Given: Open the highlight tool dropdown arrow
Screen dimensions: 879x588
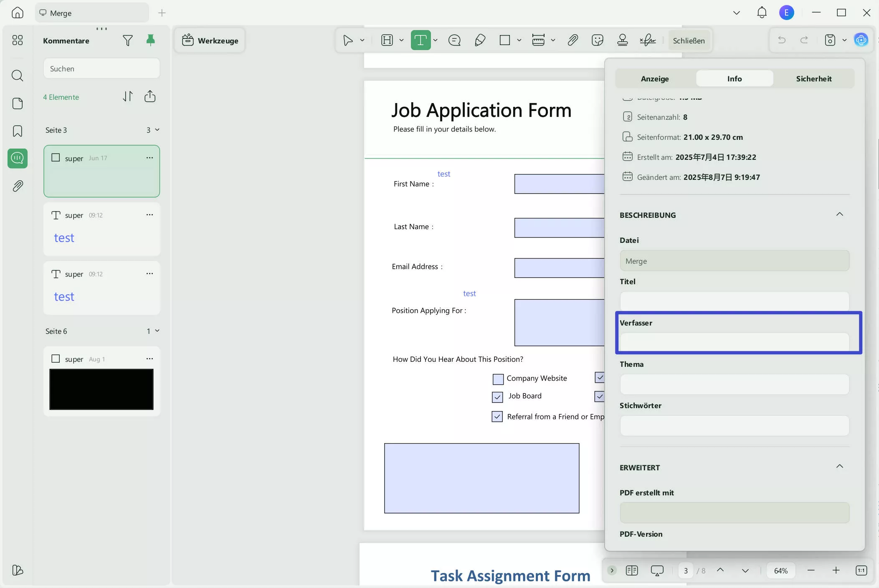Looking at the screenshot, I should point(401,40).
